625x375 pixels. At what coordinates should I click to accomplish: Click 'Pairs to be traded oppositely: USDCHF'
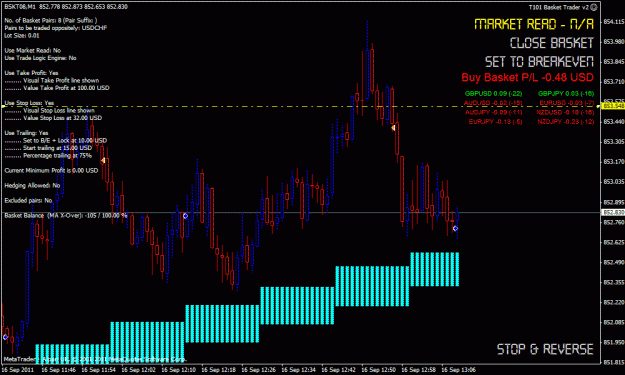tap(55, 28)
